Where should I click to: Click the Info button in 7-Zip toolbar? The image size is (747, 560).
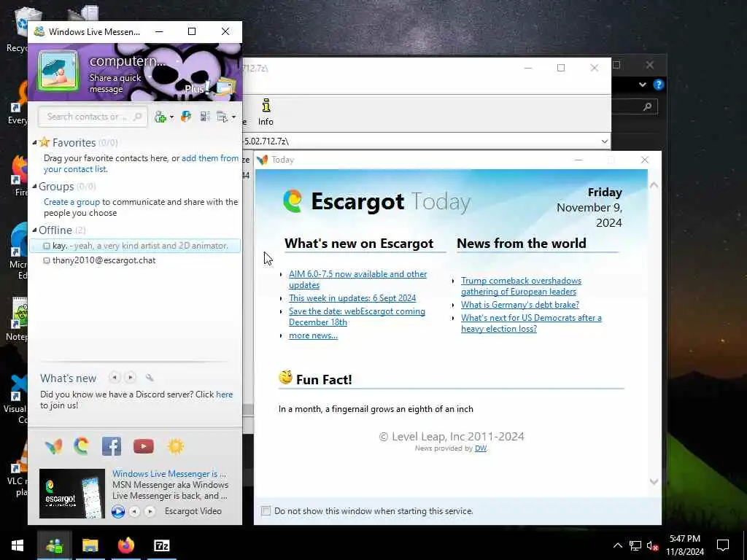pyautogui.click(x=266, y=112)
